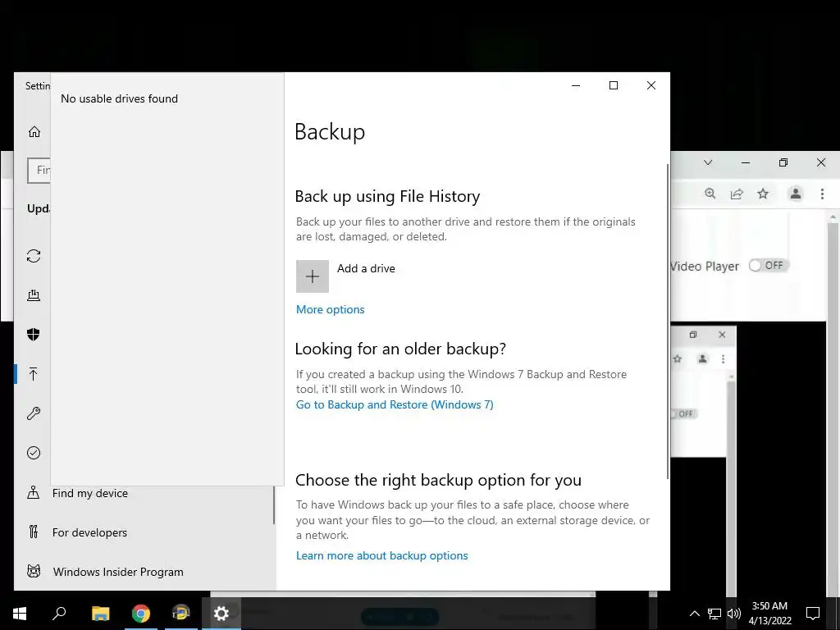Click the For developers tools icon
Viewport: 840px width, 630px height.
point(34,532)
